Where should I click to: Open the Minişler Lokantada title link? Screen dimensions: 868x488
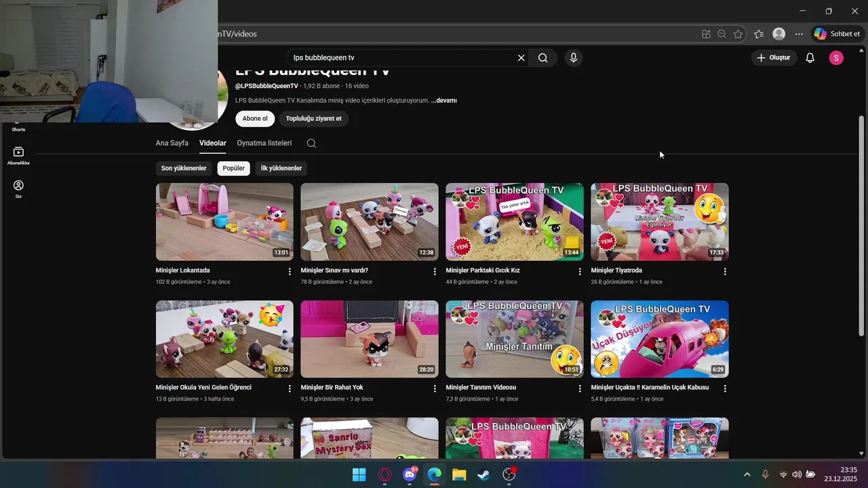pyautogui.click(x=183, y=270)
